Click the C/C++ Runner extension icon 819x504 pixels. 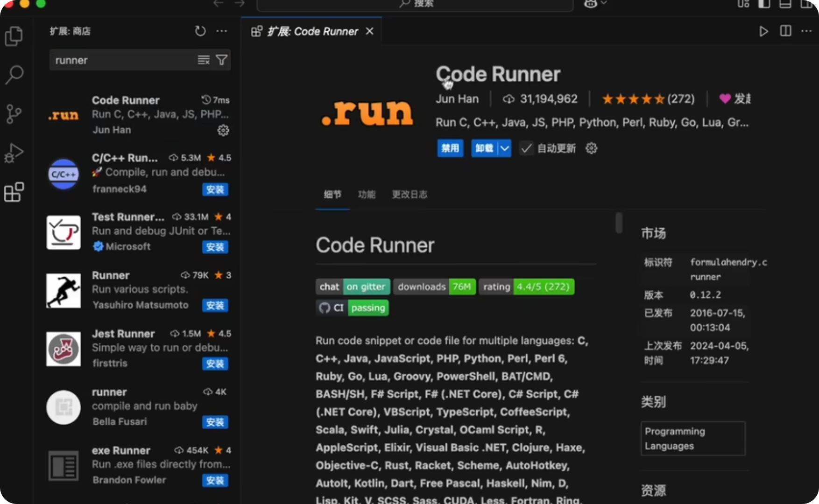(x=64, y=174)
